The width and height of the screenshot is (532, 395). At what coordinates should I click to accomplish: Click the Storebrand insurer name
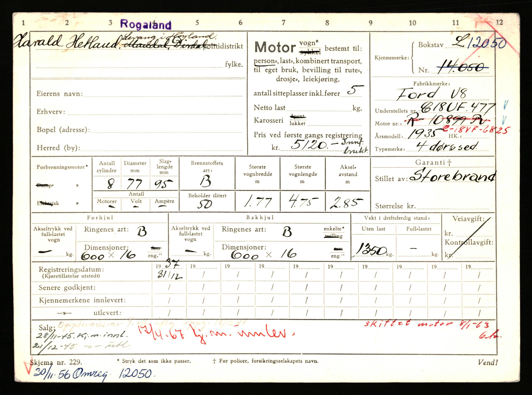(452, 176)
